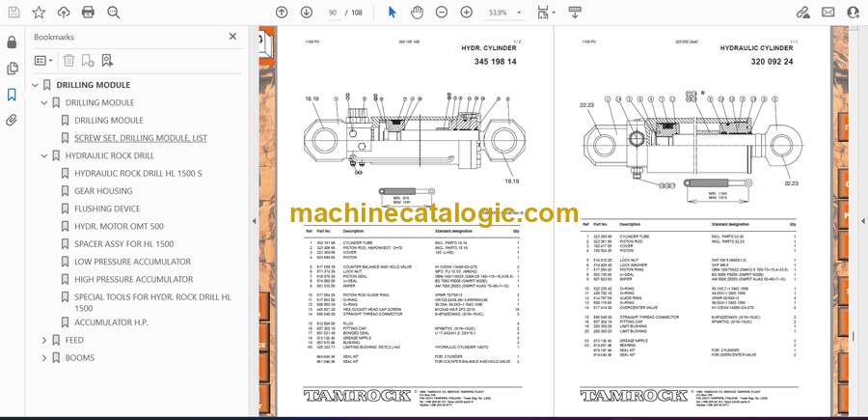Screen dimensions: 868x420
Task: Send file by email envelope icon
Action: click(x=828, y=13)
